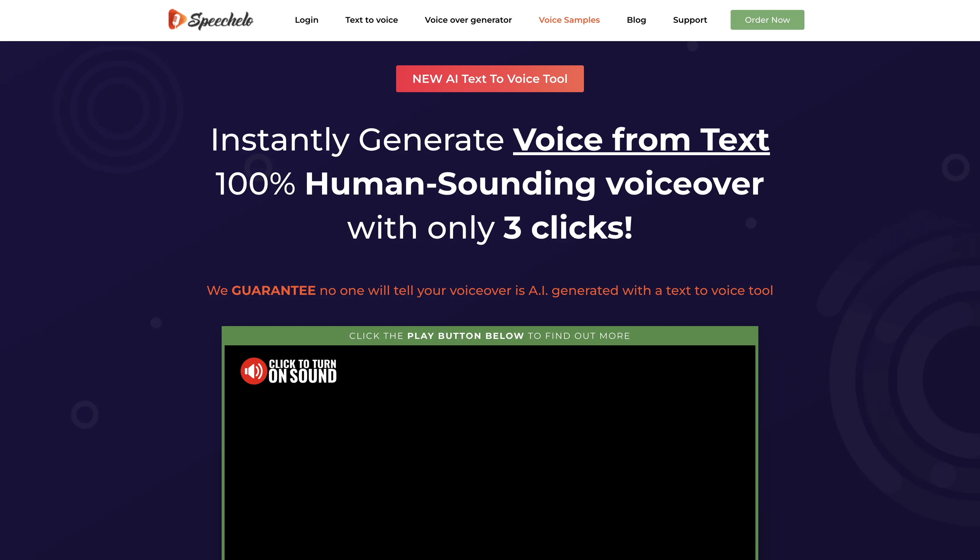Click the 'Support' menu item
980x560 pixels.
[x=690, y=20]
